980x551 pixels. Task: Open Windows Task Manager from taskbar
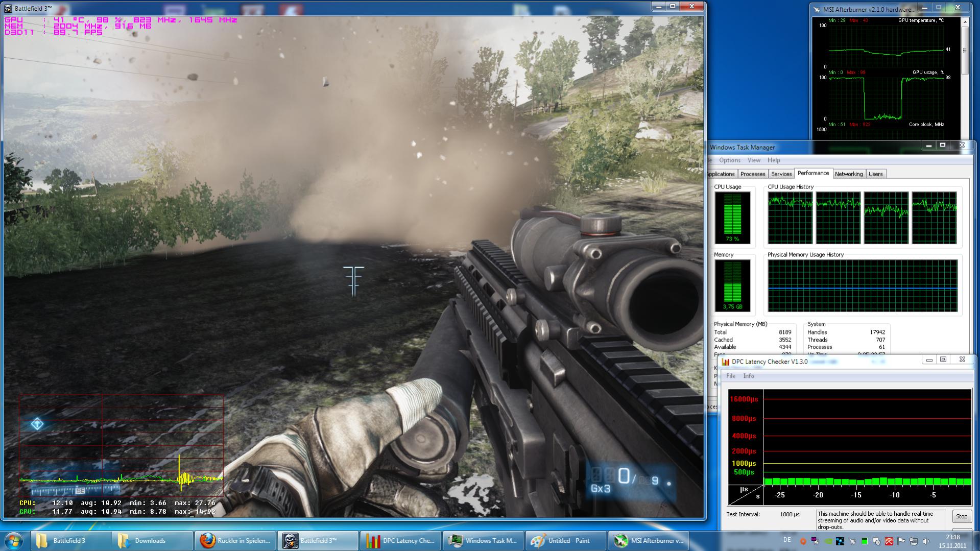click(484, 541)
